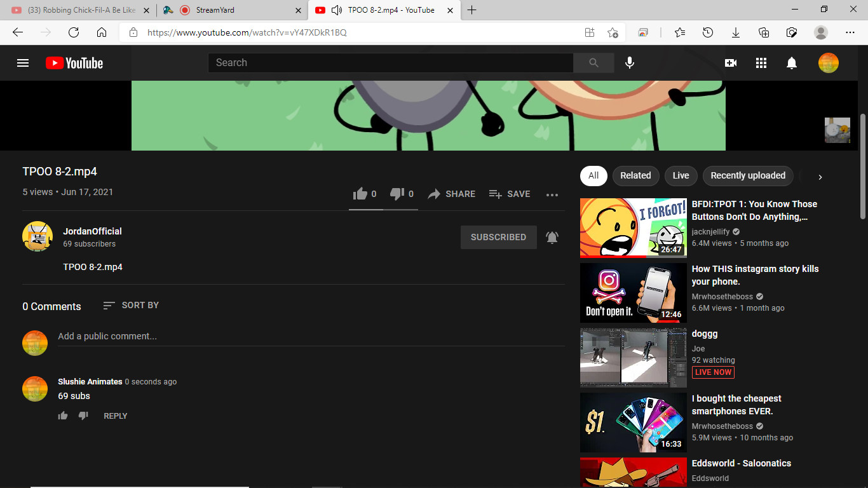
Task: Click the voice search microphone icon
Action: (630, 63)
